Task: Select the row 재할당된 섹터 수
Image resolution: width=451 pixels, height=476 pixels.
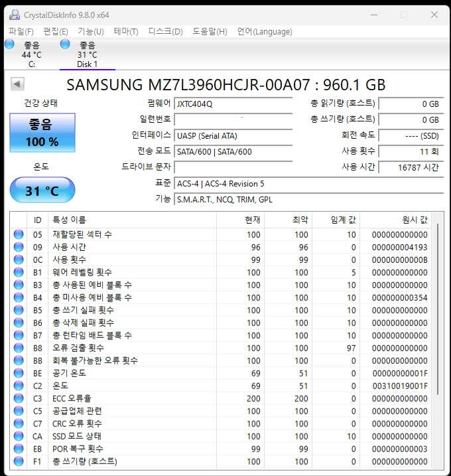Action: pos(221,234)
